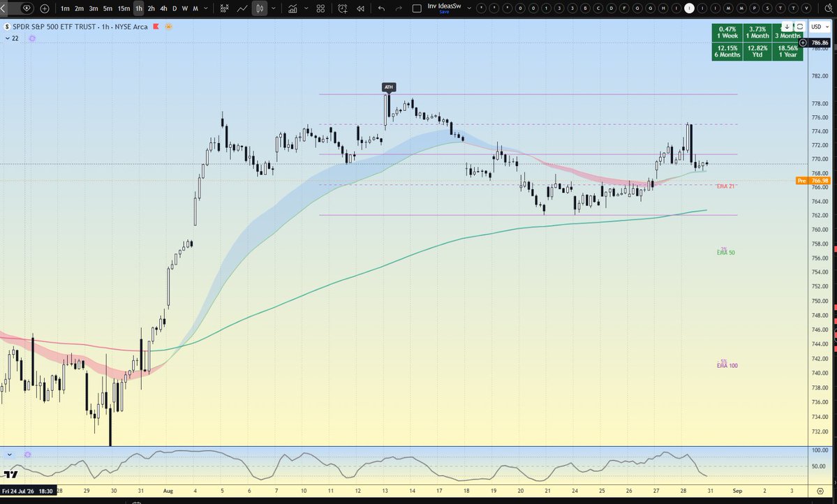Switch to the weekly W timeframe

pyautogui.click(x=185, y=8)
